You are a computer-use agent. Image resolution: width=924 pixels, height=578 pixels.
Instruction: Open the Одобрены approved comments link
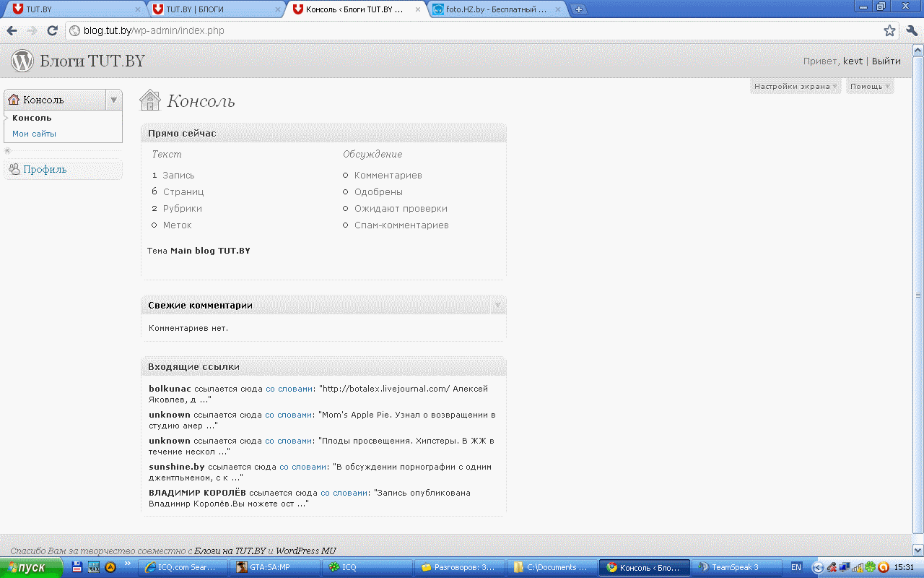tap(378, 191)
